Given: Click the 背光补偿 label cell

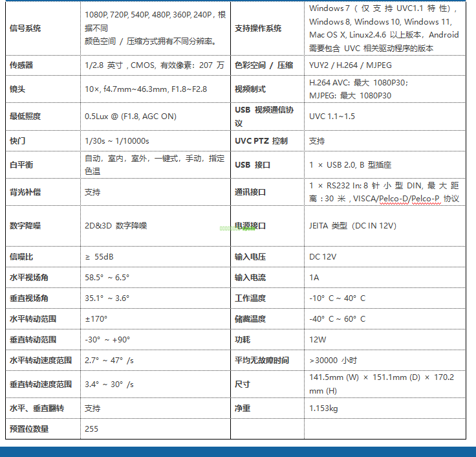Looking at the screenshot, I should (x=25, y=192).
